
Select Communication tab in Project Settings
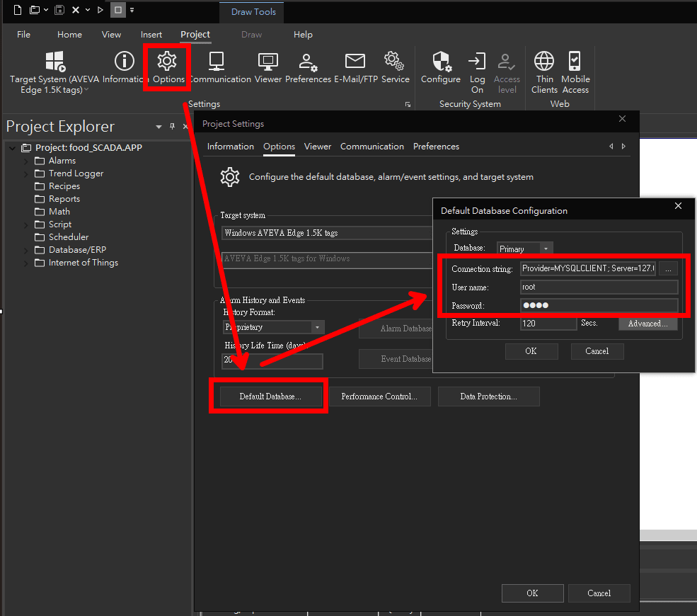pos(372,147)
